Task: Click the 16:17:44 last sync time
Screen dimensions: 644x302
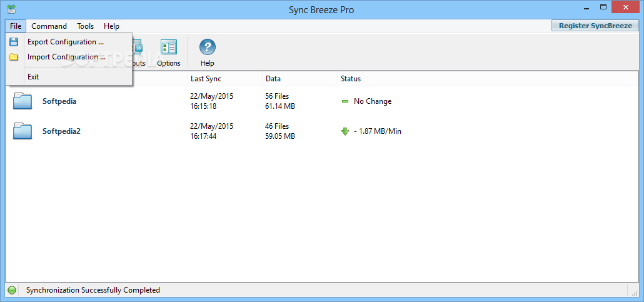Action: click(x=203, y=136)
